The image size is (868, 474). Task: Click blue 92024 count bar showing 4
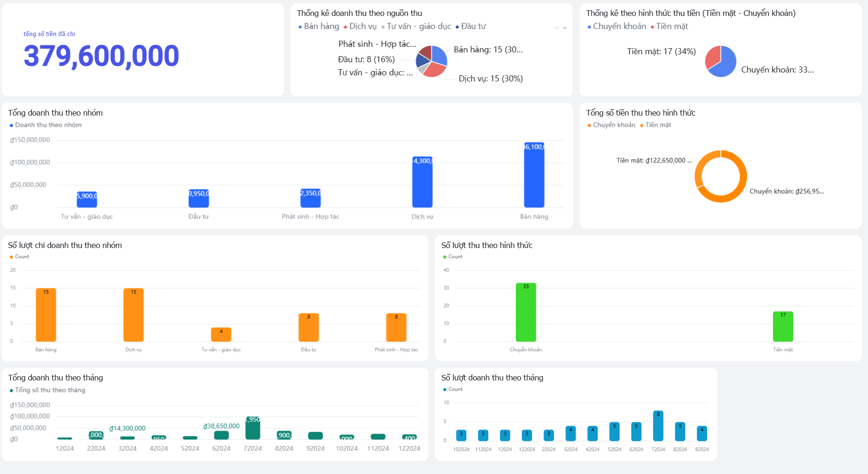click(702, 433)
